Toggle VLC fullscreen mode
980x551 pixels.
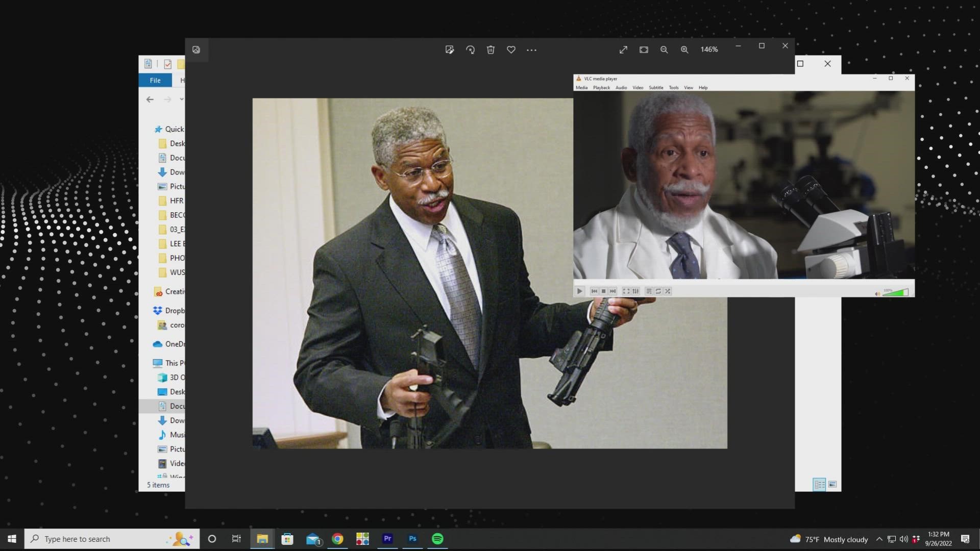626,291
